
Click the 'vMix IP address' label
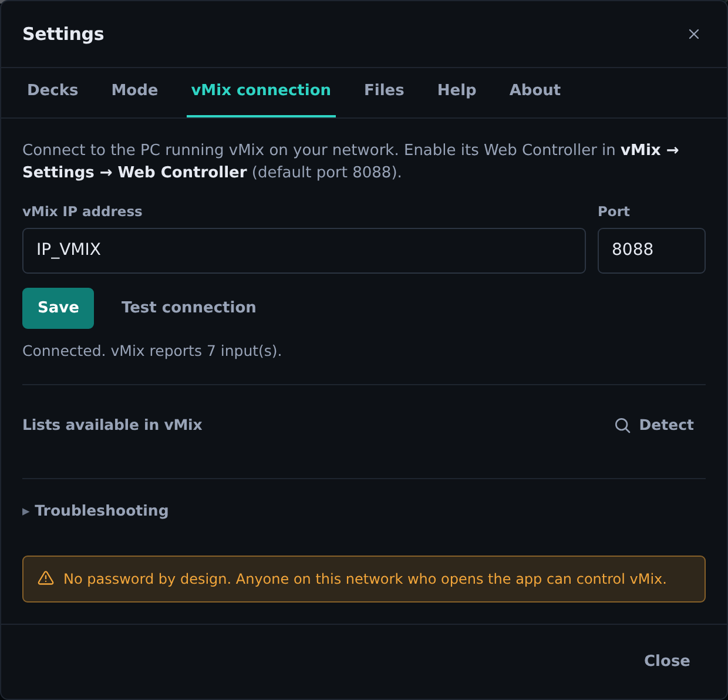point(82,211)
